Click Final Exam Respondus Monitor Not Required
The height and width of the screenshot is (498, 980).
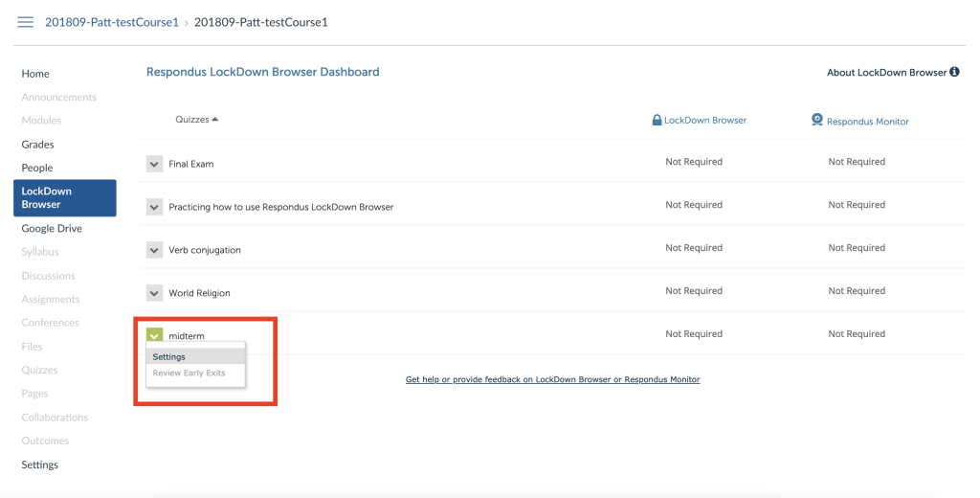tap(857, 162)
